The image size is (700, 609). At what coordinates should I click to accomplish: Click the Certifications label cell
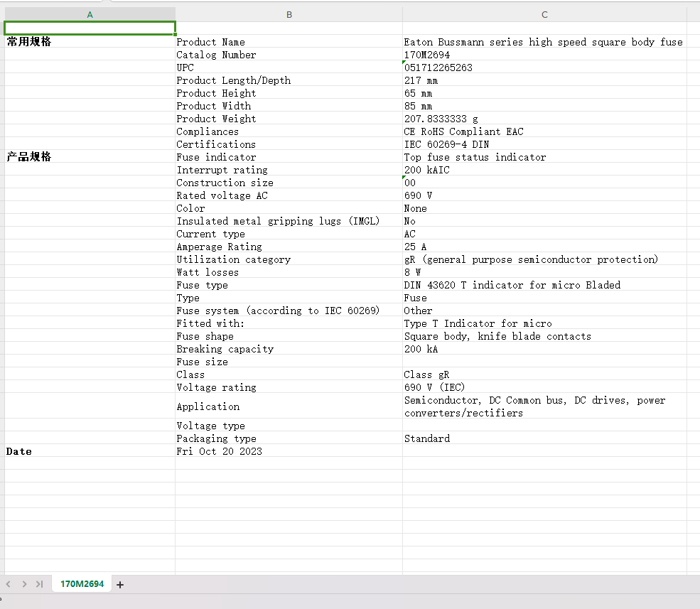click(x=289, y=144)
